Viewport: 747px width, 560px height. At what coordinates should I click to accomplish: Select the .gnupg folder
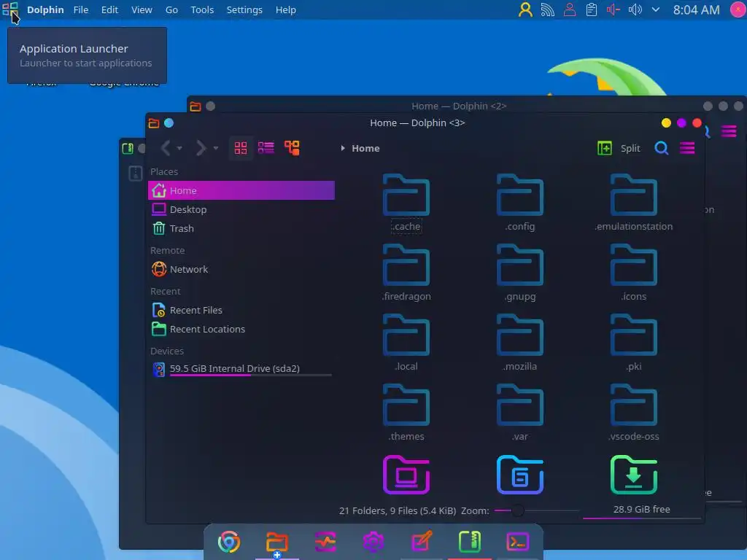[x=519, y=273]
